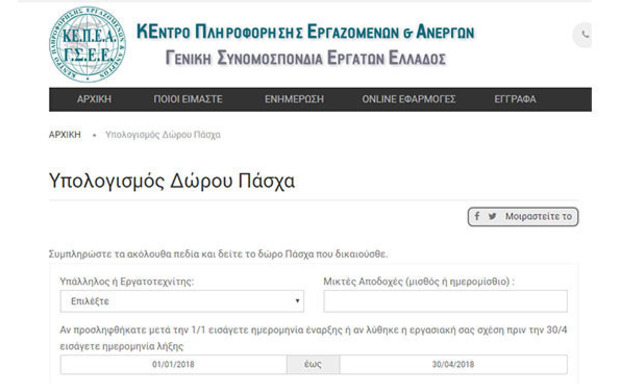Open the ONLINE ΕΦΑΡΜΟΓΕΣ menu item
Screen dimensions: 621x384
(x=409, y=99)
